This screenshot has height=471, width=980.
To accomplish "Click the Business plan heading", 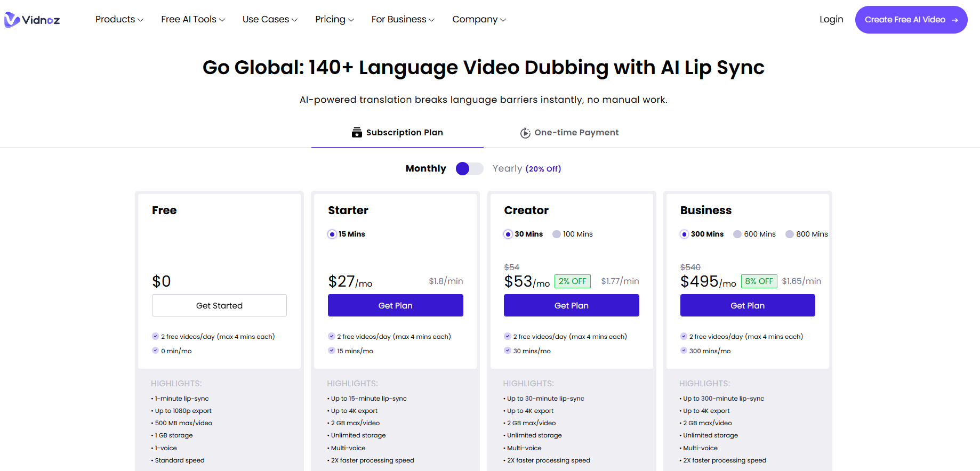I will (706, 210).
